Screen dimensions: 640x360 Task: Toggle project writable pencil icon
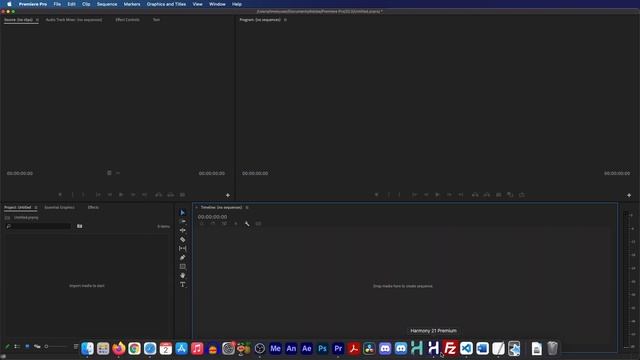(x=7, y=347)
